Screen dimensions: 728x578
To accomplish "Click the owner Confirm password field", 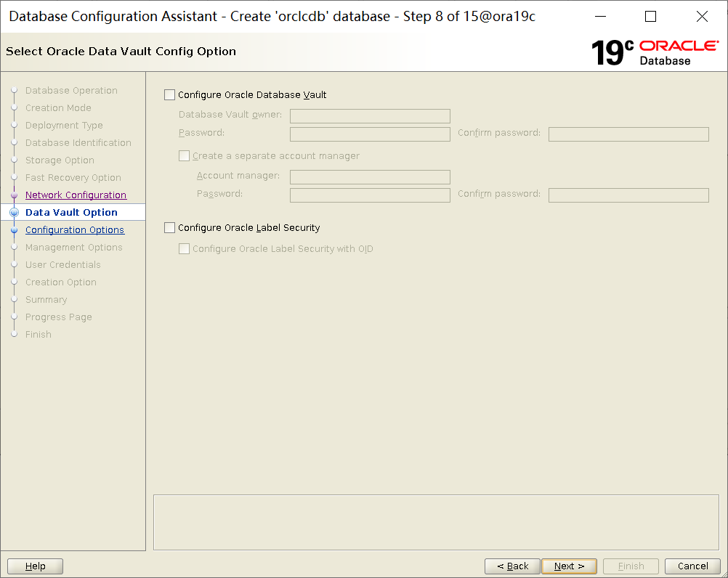I will pos(628,134).
